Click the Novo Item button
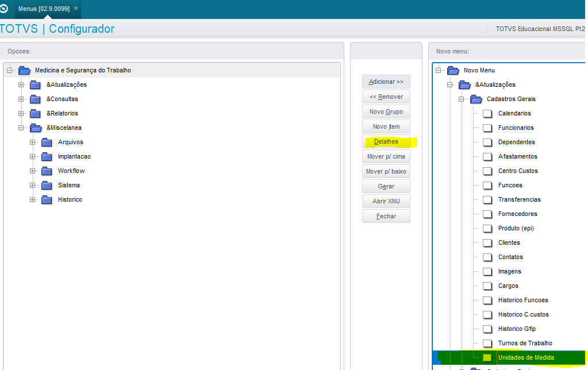Image resolution: width=588 pixels, height=370 pixels. point(386,127)
